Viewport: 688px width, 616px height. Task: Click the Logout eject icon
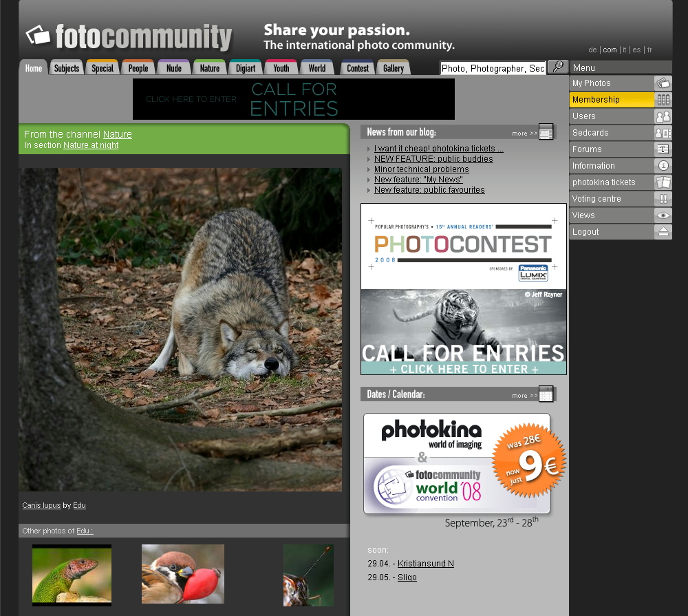pos(663,232)
